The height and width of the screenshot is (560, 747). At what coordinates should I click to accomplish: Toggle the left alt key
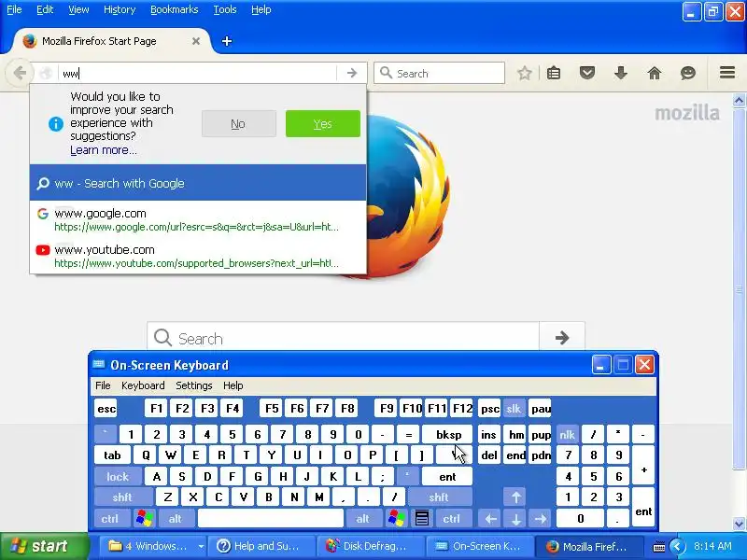175,518
